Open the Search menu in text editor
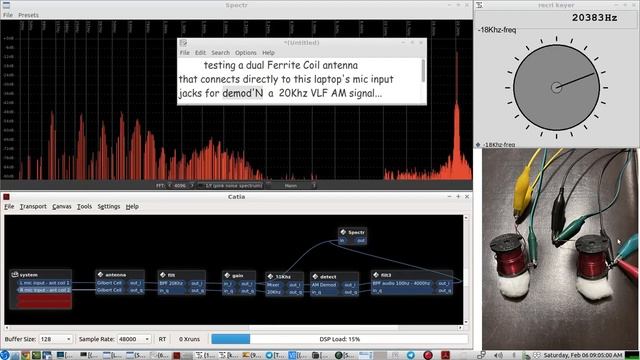Viewport: 640px width, 360px height. tap(220, 53)
